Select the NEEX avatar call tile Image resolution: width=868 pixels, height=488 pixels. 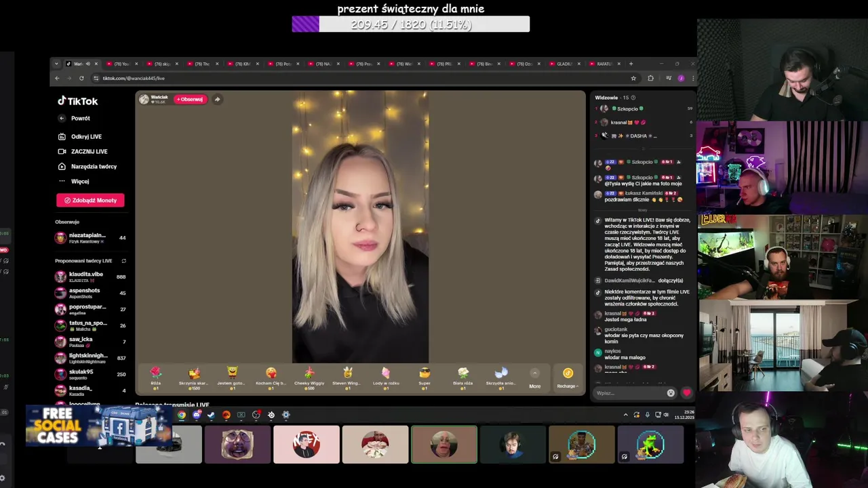[x=307, y=445]
